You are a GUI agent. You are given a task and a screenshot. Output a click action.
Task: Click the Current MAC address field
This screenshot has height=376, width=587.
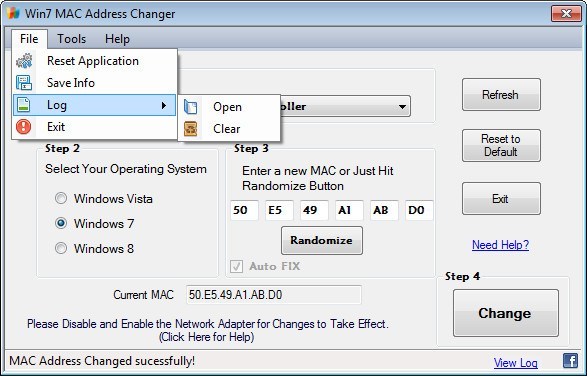tap(274, 295)
